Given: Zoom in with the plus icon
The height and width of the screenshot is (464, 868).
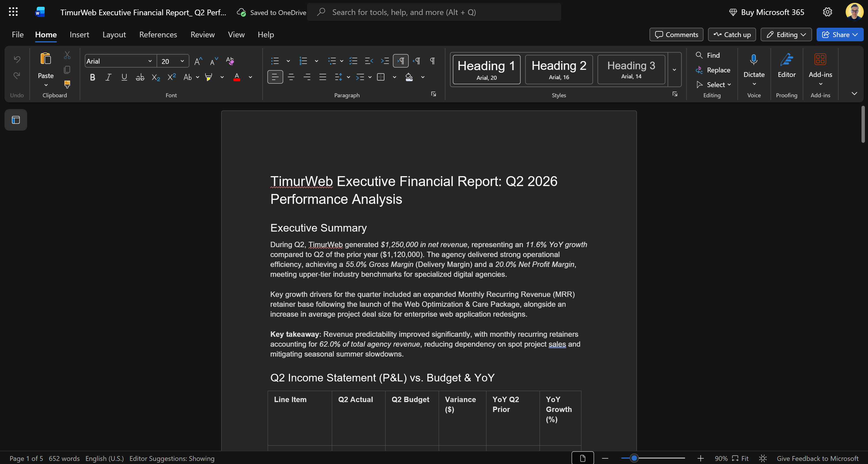Looking at the screenshot, I should pyautogui.click(x=700, y=458).
